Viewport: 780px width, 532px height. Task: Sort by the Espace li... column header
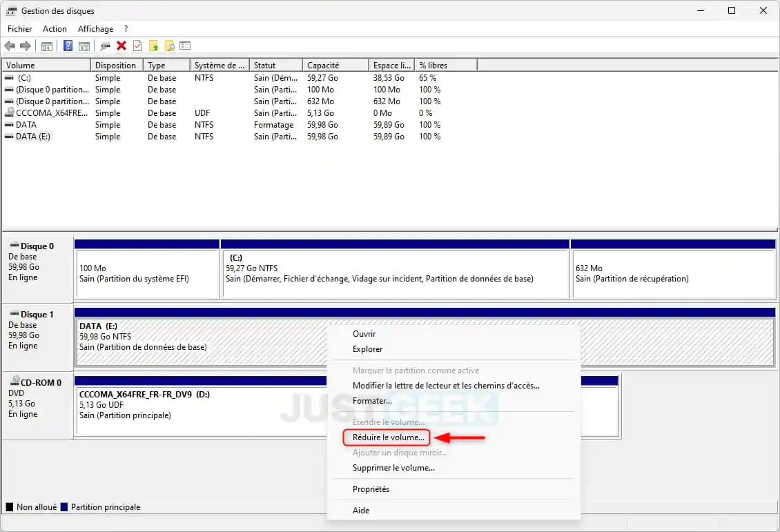392,65
